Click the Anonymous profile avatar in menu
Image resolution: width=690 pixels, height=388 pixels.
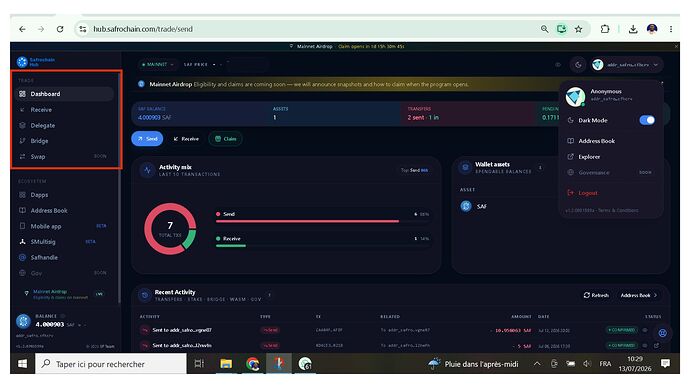(575, 96)
